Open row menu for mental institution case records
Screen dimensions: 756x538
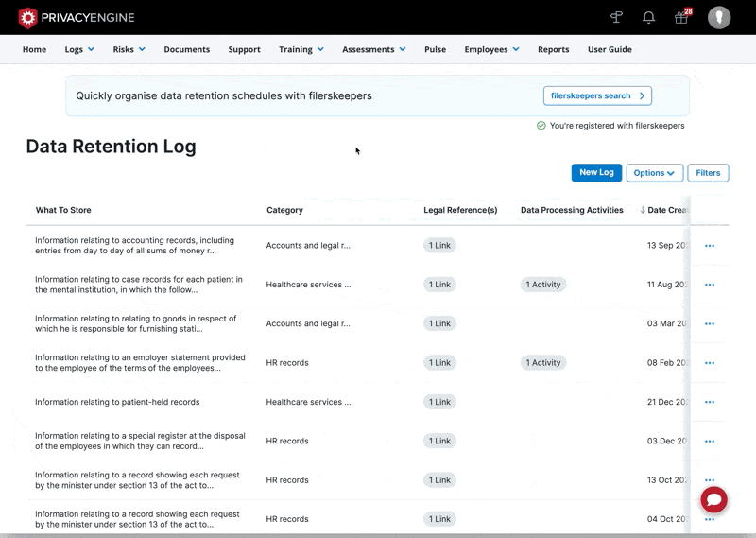click(710, 285)
